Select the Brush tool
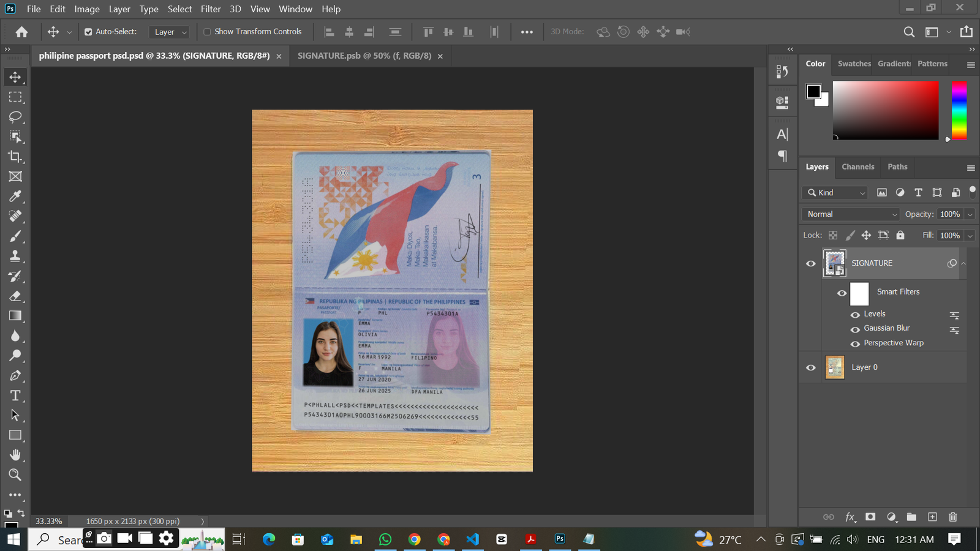Image resolution: width=980 pixels, height=551 pixels. [15, 236]
